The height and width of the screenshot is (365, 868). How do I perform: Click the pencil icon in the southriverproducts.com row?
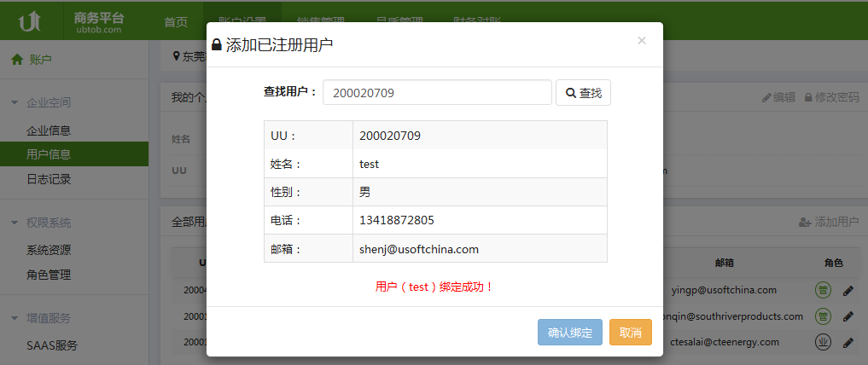(848, 316)
